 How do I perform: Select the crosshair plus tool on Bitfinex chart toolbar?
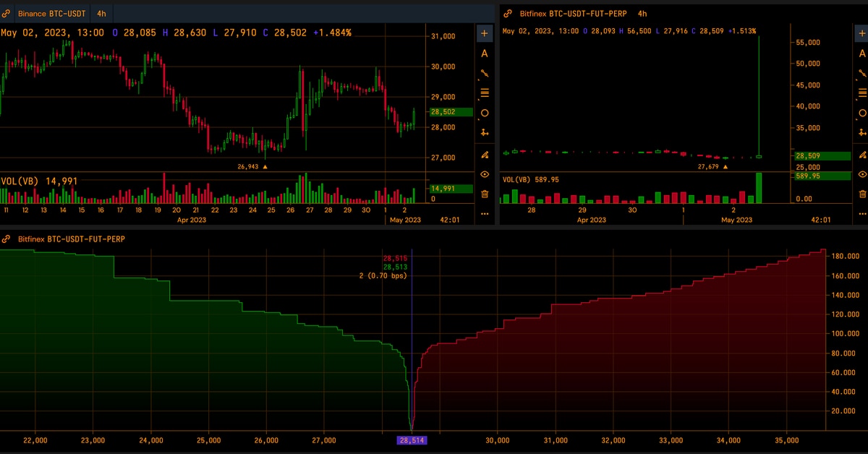[x=861, y=33]
